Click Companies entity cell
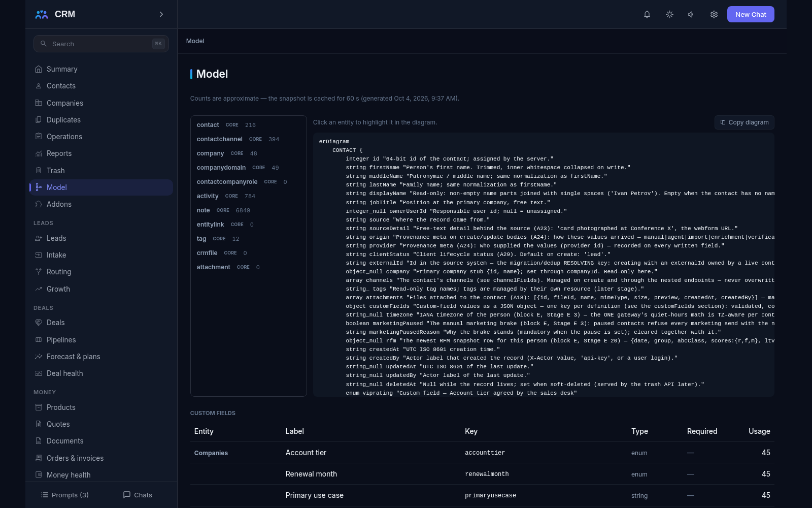Screen dimensions: 812x508 [x=211, y=453]
